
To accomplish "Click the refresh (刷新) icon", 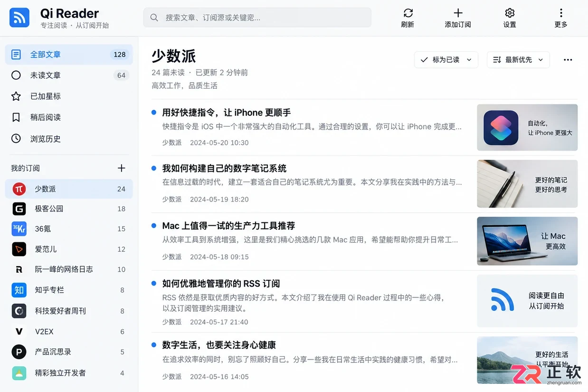I will [x=408, y=13].
